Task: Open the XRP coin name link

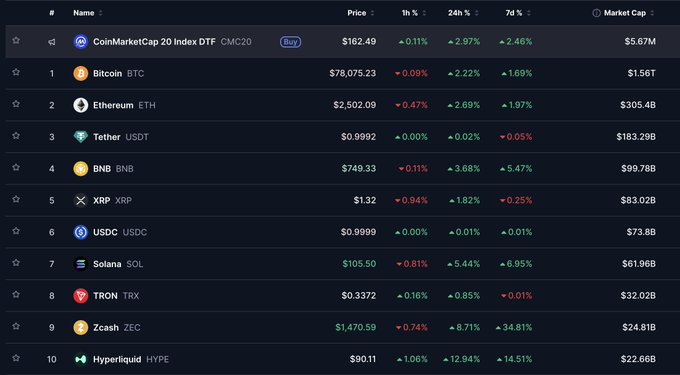Action: 112,200
